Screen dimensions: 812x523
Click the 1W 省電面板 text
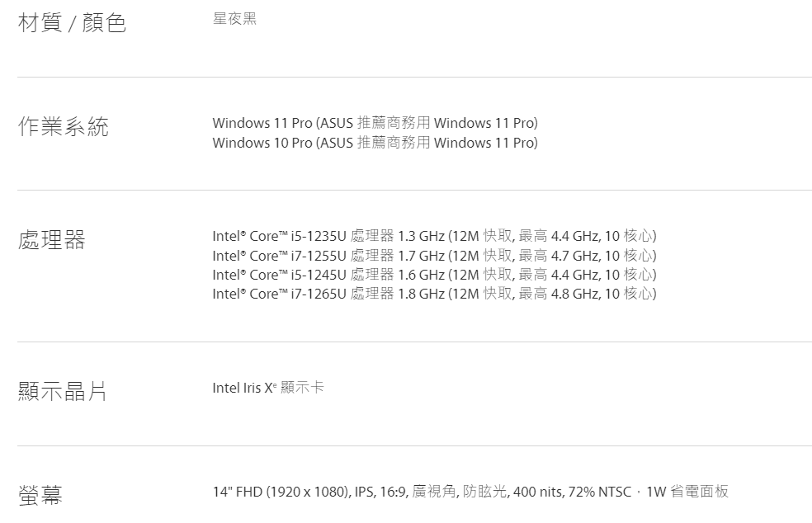(687, 491)
